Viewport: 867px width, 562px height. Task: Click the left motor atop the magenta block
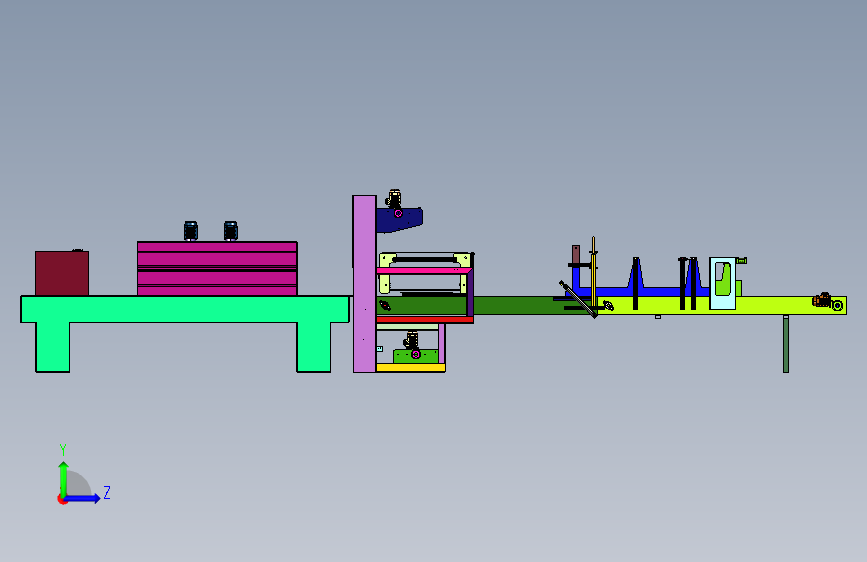point(191,231)
